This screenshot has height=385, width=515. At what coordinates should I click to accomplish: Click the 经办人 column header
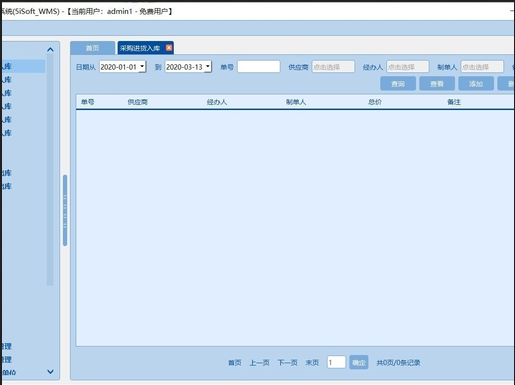(217, 102)
